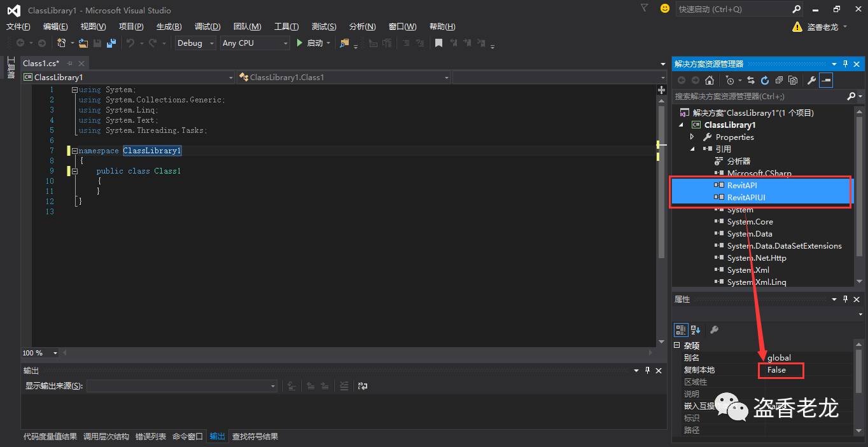
Task: Click the Refresh icon in Solution Explorer
Action: (x=765, y=80)
